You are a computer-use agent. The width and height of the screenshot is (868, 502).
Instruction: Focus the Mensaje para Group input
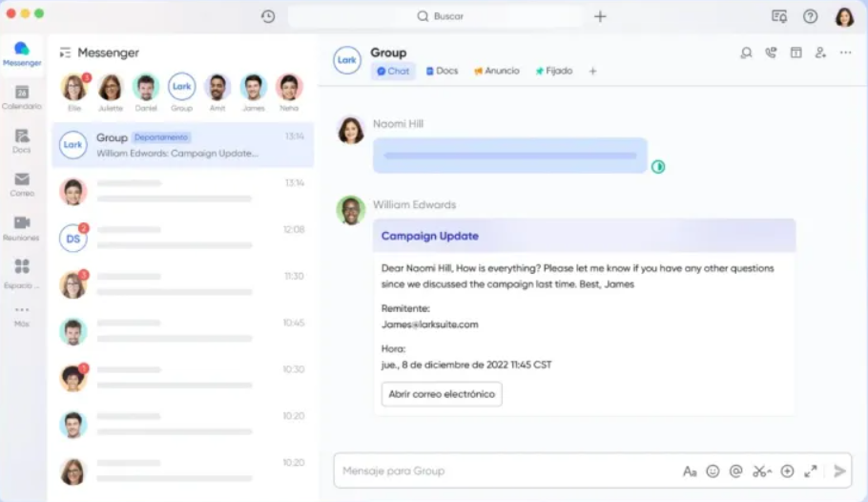click(x=506, y=471)
